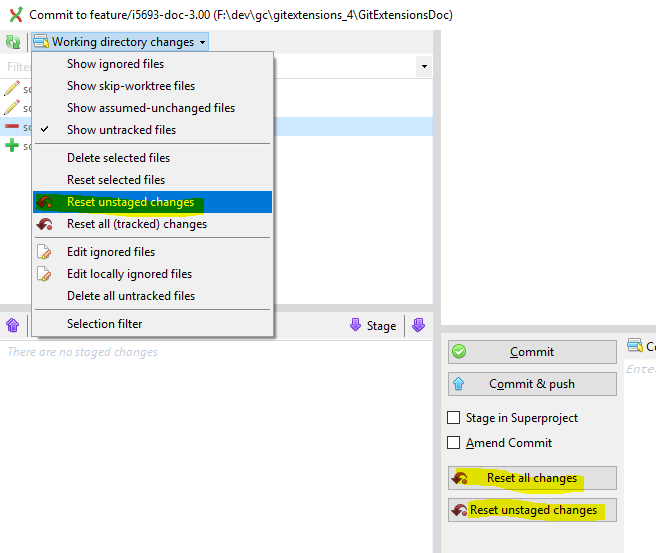Click the Stage button

(x=373, y=325)
